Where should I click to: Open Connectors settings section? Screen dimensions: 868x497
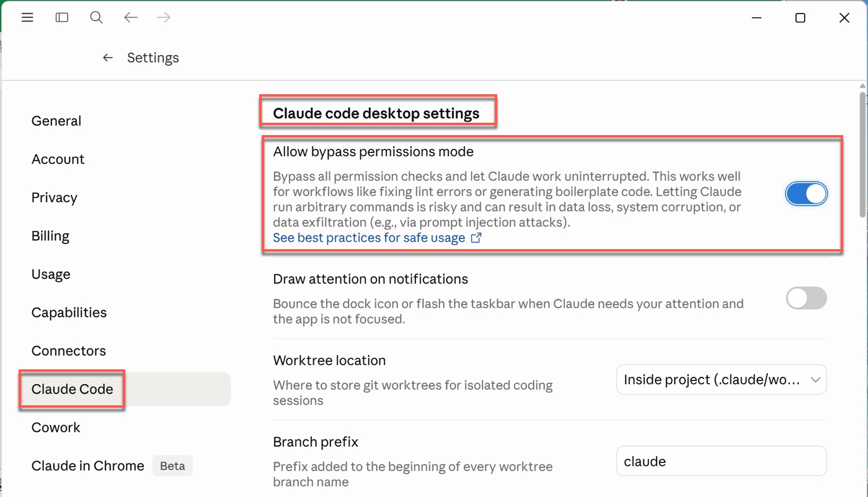click(x=69, y=351)
